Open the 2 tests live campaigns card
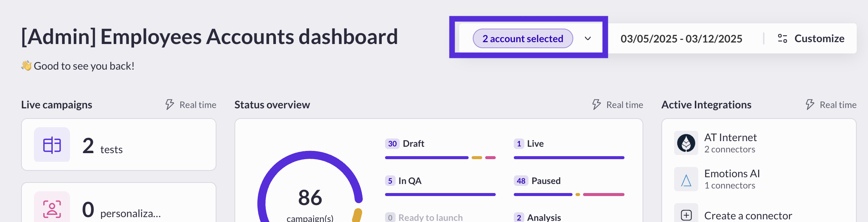The height and width of the screenshot is (222, 868). coord(119,144)
